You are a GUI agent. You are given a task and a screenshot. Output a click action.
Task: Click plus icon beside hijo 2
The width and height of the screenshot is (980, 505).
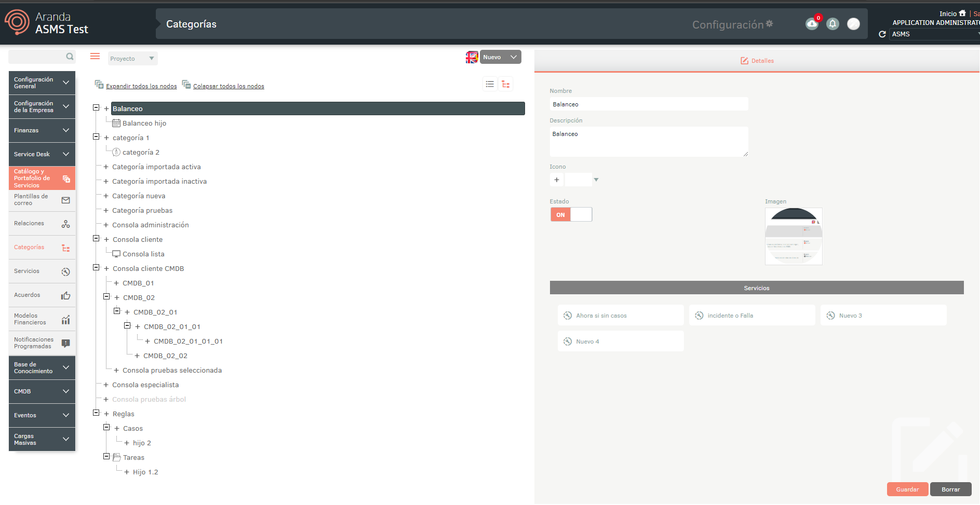[x=127, y=443]
